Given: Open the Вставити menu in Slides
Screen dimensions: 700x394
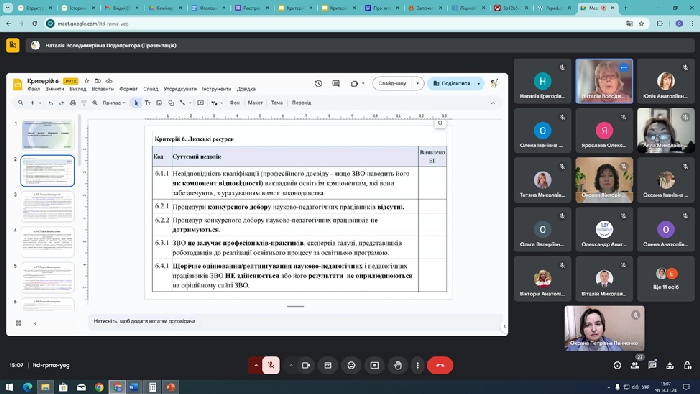Looking at the screenshot, I should (x=103, y=89).
